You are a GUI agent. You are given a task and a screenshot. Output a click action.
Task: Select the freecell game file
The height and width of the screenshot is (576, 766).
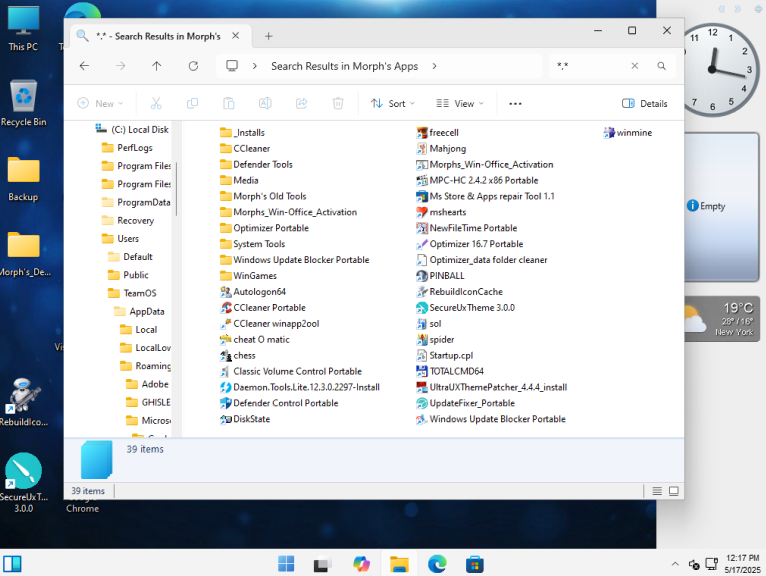437,132
